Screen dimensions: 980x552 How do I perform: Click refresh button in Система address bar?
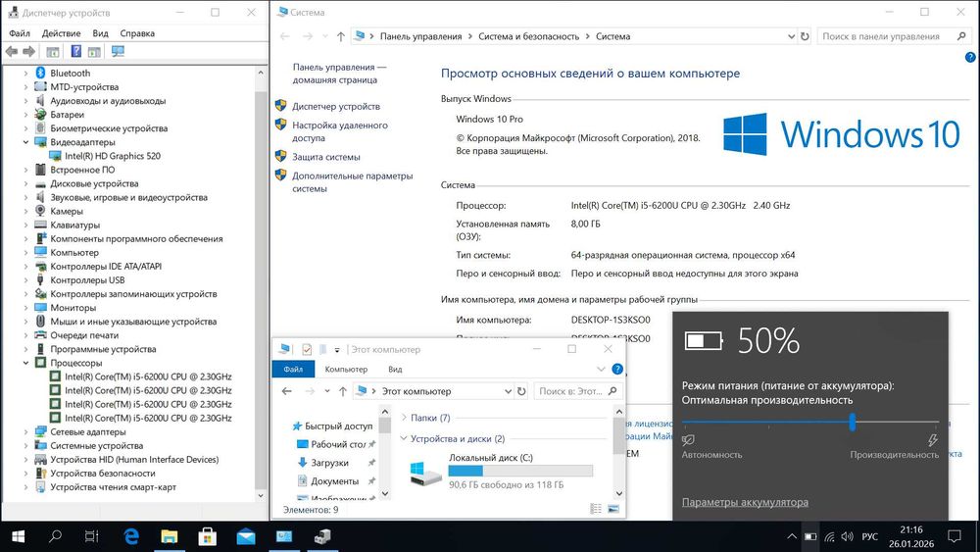click(805, 36)
